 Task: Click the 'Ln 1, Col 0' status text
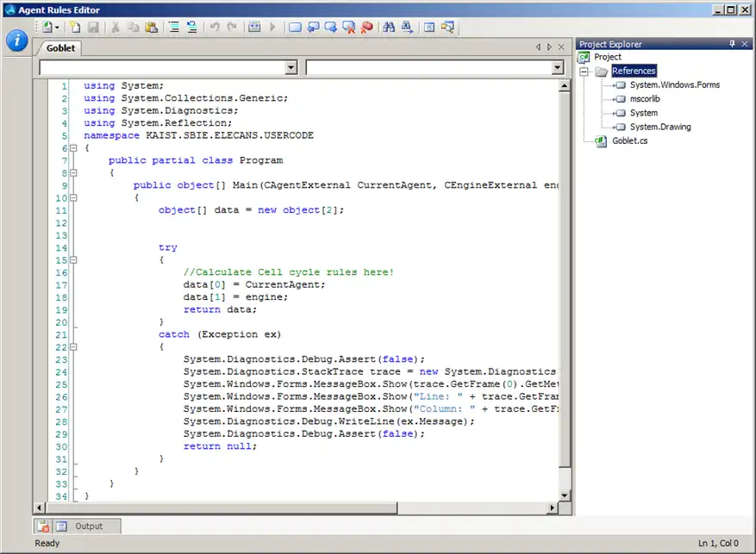coord(718,544)
